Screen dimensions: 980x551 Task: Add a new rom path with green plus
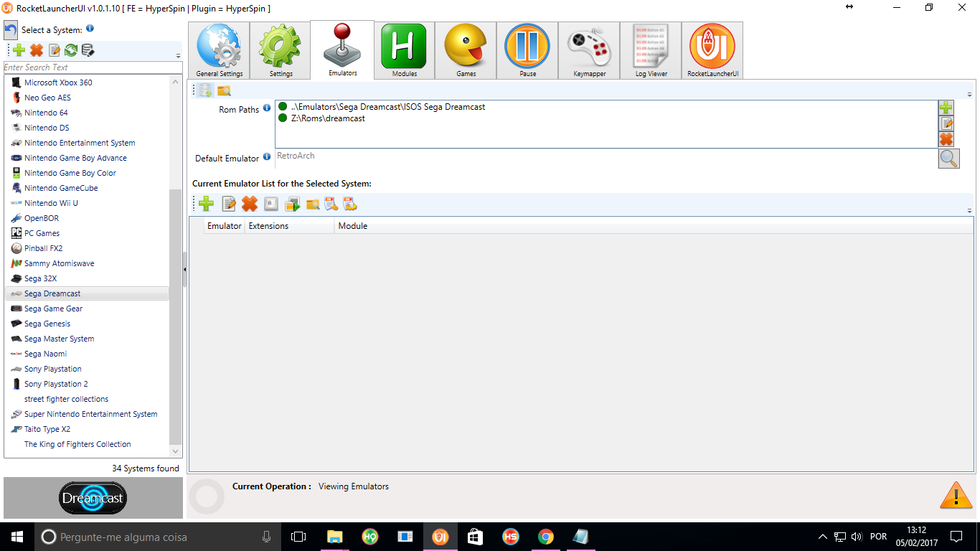pyautogui.click(x=946, y=108)
